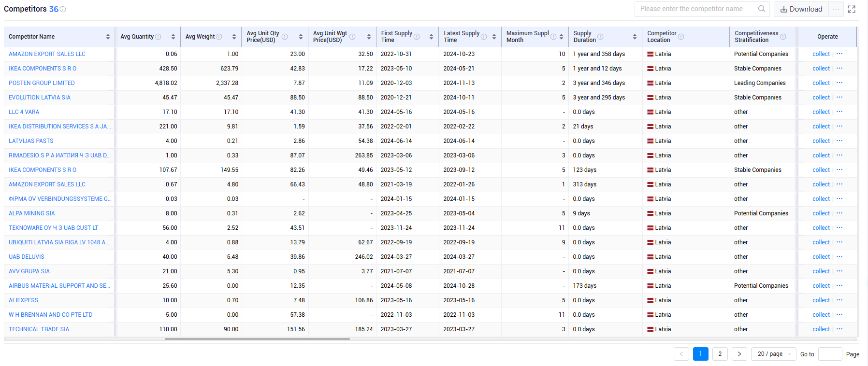The width and height of the screenshot is (868, 366).
Task: Open LATVIJAS PASTS competitor link
Action: coord(31,141)
